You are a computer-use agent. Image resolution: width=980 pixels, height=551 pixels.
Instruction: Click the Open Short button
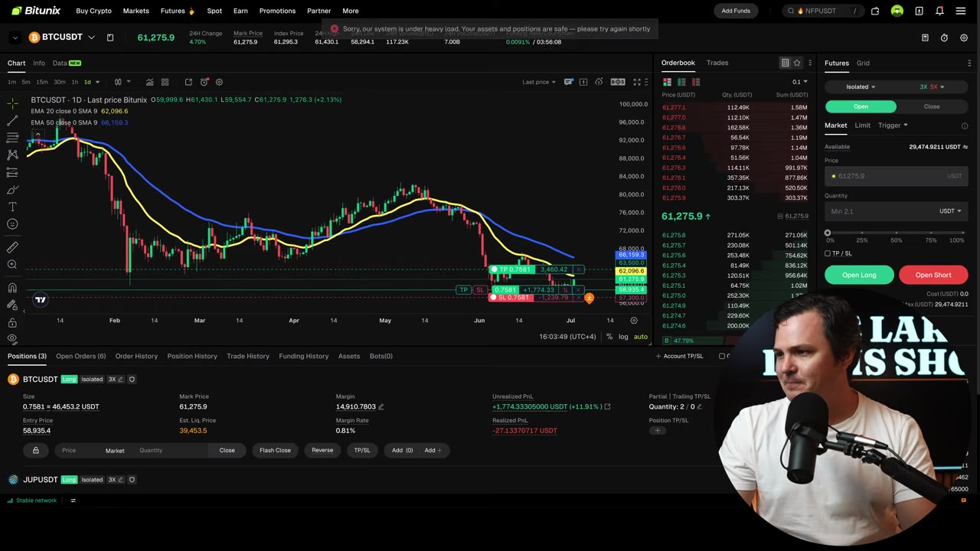pos(933,275)
